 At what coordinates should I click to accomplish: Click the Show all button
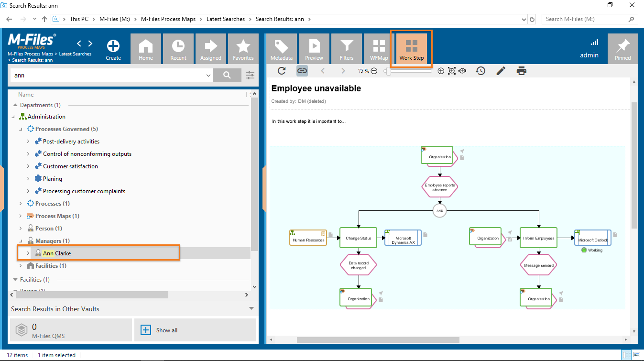click(x=195, y=330)
